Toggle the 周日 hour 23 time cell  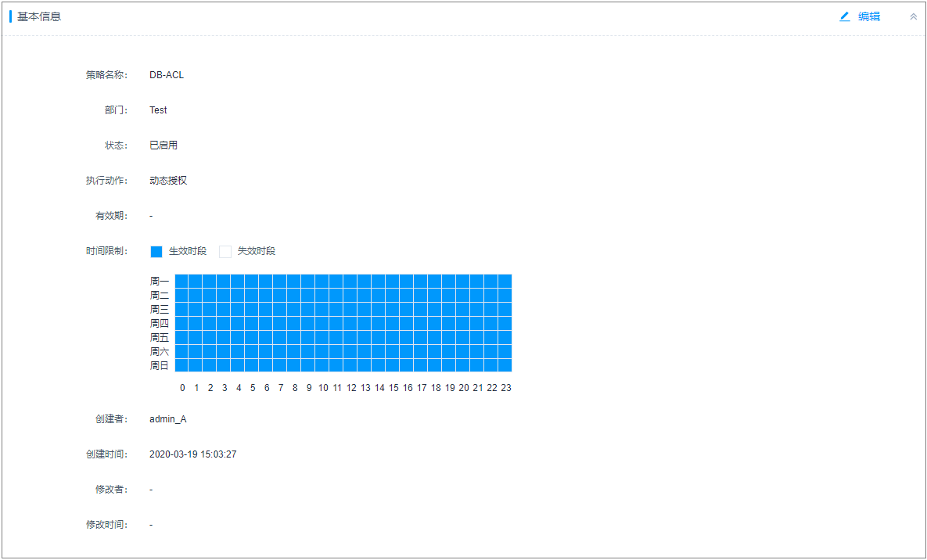coord(505,365)
